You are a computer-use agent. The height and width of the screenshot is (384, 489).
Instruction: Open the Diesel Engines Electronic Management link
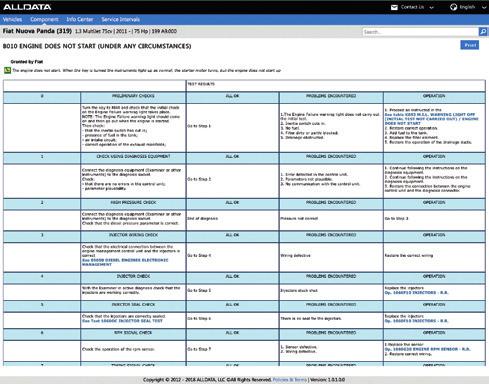point(125,262)
